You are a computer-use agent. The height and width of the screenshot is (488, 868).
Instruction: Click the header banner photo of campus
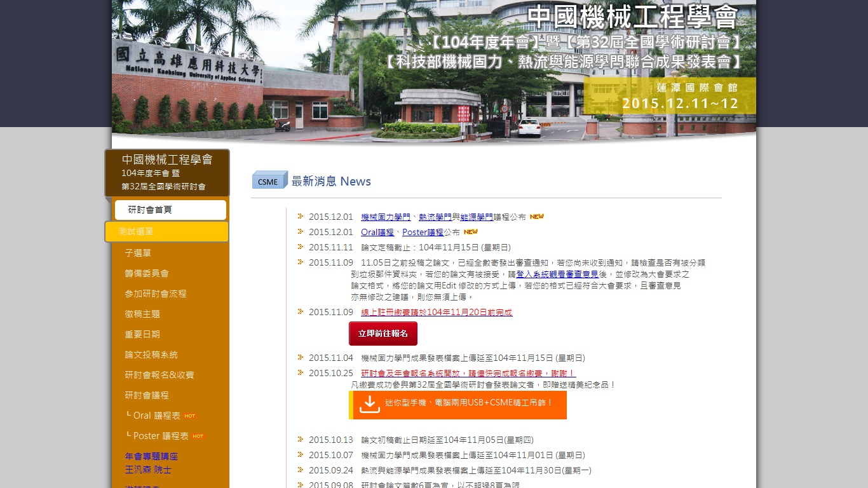(x=434, y=70)
